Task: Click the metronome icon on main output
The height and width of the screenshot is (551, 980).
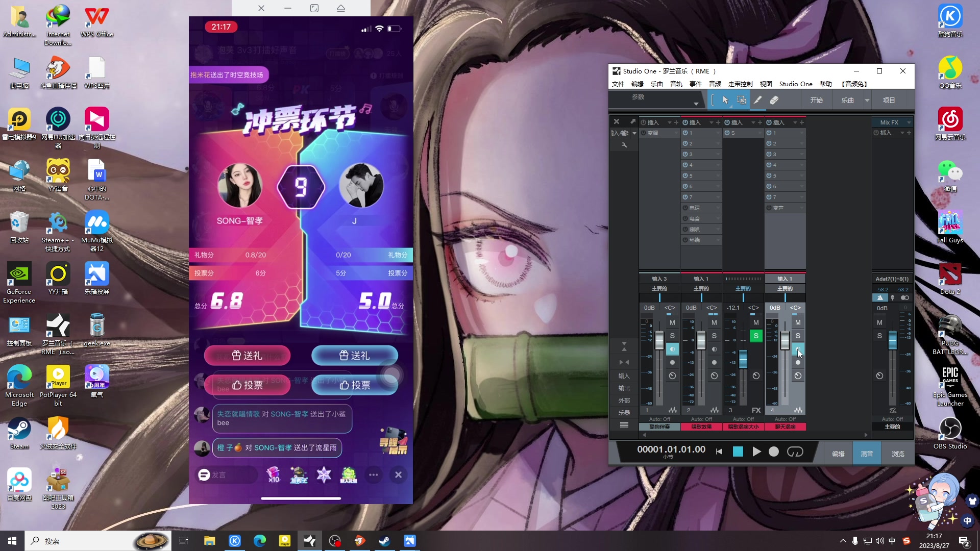Action: coord(880,297)
